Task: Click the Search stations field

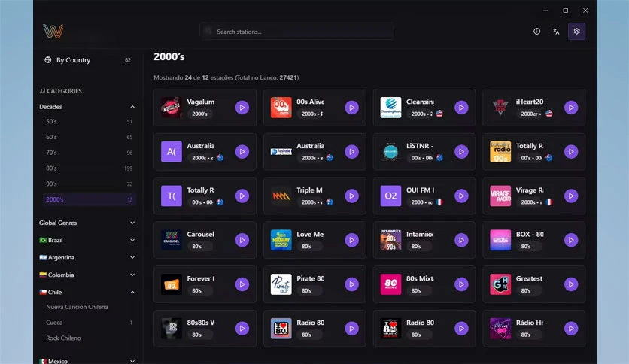Action: click(x=297, y=32)
